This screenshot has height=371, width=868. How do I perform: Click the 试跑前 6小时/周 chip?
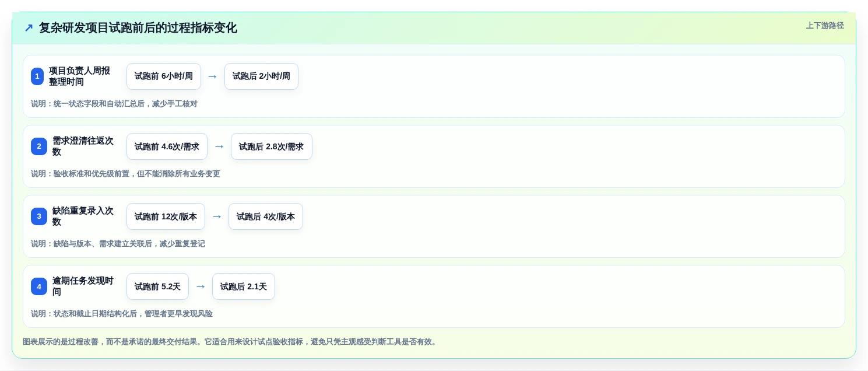click(x=164, y=76)
